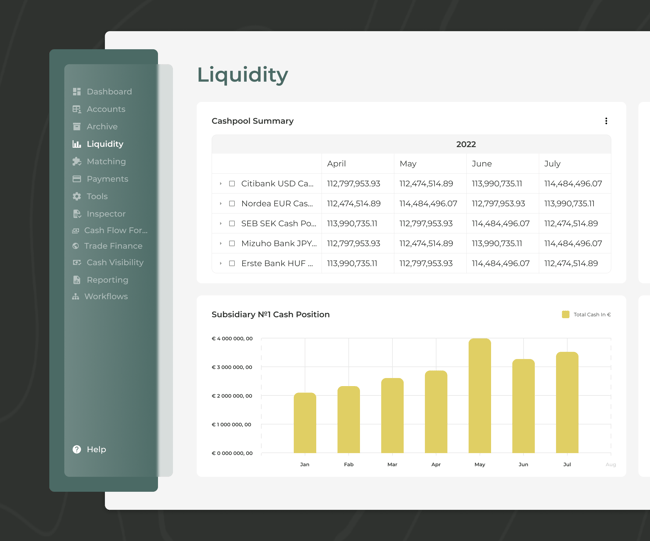This screenshot has width=650, height=541.
Task: Click the Mar bar in chart
Action: point(392,415)
